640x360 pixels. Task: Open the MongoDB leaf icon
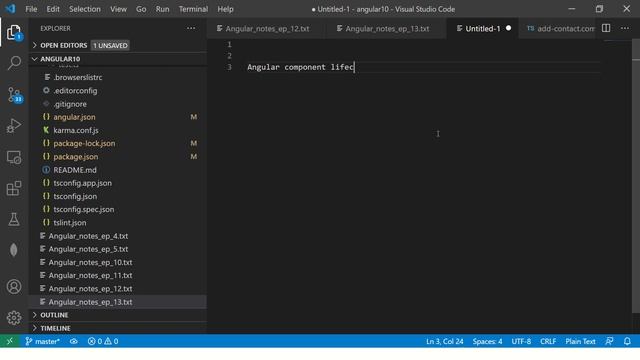[x=14, y=250]
